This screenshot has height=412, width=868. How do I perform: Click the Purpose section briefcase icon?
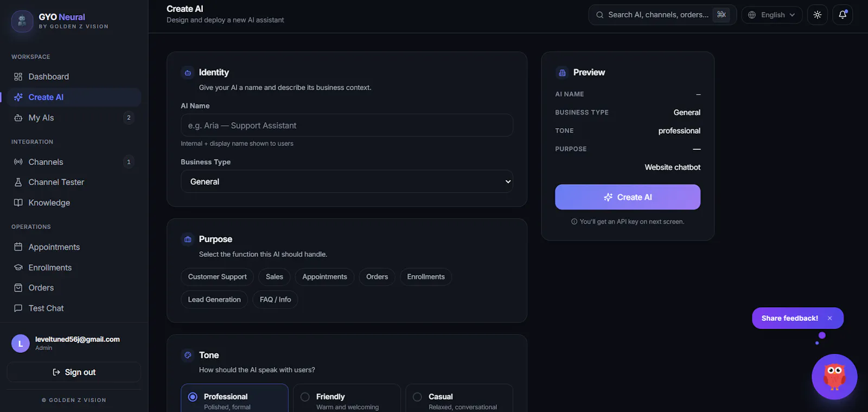[188, 239]
